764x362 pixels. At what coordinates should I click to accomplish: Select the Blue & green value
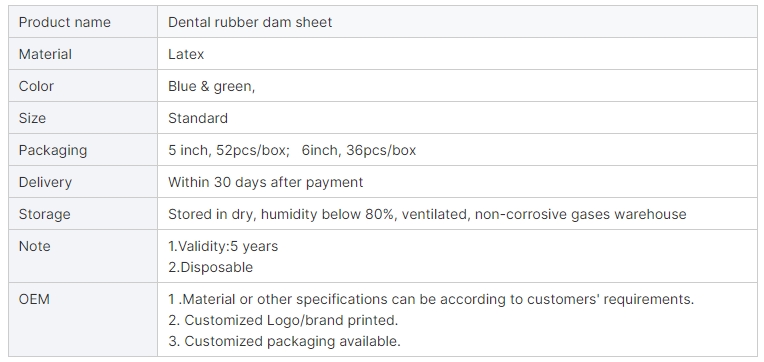211,86
